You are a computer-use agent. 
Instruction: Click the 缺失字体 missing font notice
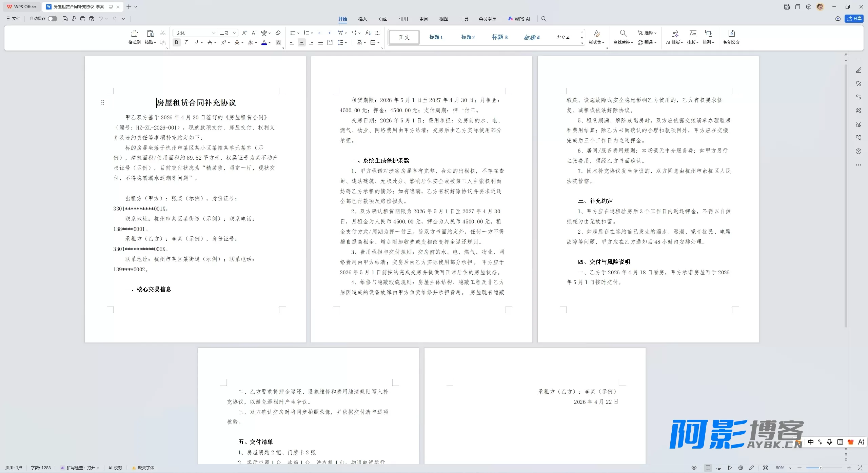click(x=143, y=468)
